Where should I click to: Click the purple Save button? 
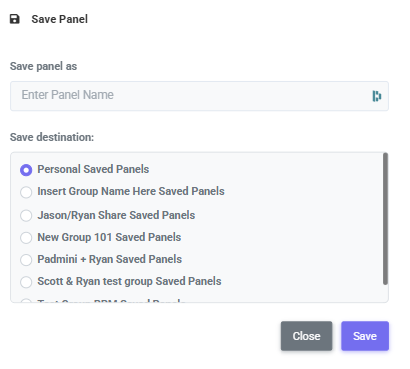click(365, 336)
